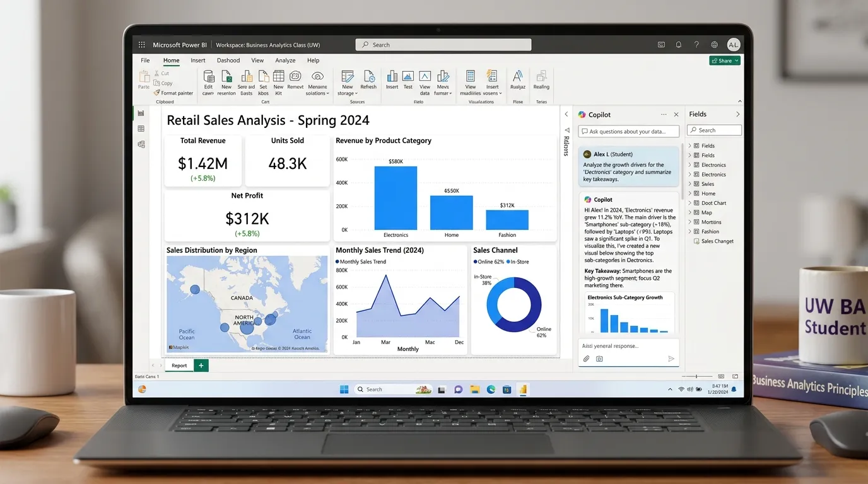Click the Remevt ribbon icon
Image resolution: width=868 pixels, height=484 pixels.
pyautogui.click(x=295, y=76)
